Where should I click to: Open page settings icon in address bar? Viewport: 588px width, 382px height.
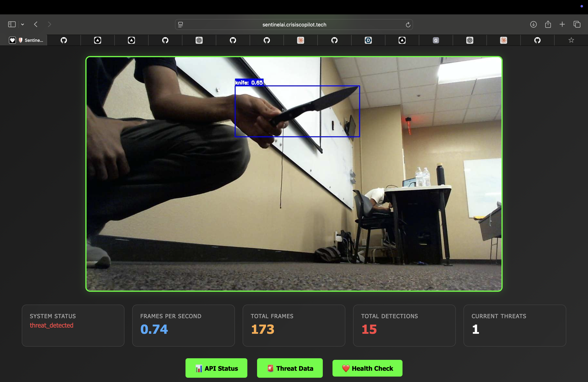click(180, 25)
